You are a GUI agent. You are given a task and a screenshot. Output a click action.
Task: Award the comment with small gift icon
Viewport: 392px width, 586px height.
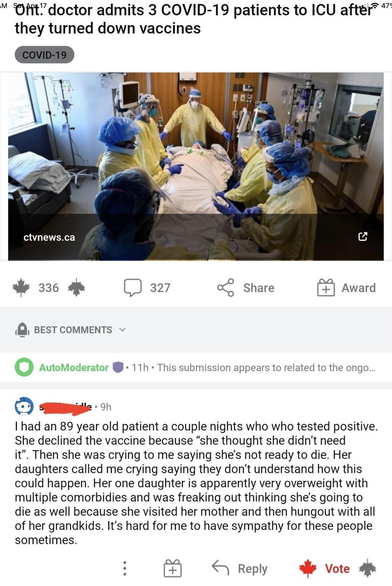click(x=172, y=568)
